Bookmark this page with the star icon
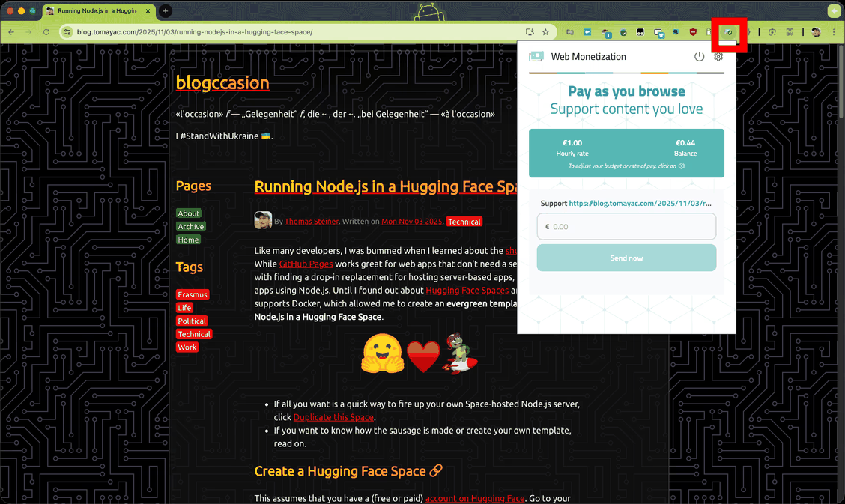845x504 pixels. (545, 32)
